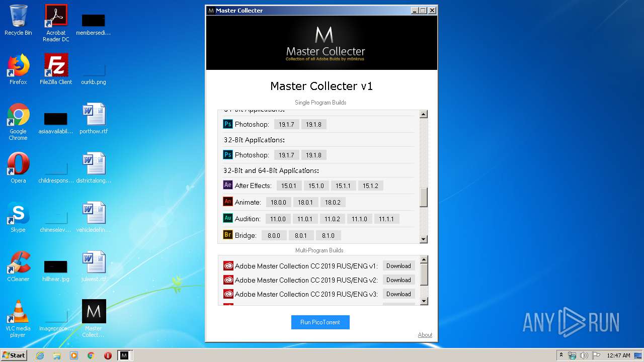This screenshot has height=362, width=644.
Task: Click the Animate icon
Action: click(228, 202)
